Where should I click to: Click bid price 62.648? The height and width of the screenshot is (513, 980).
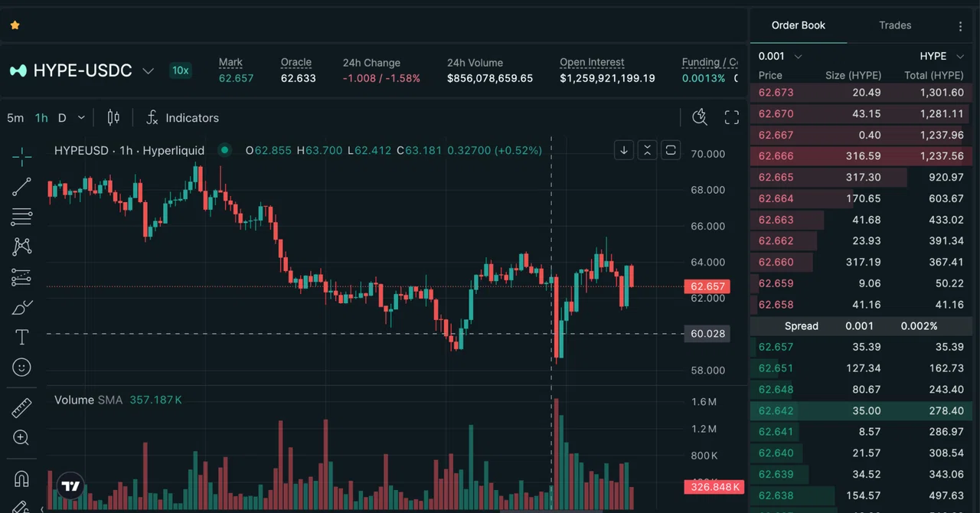point(776,389)
